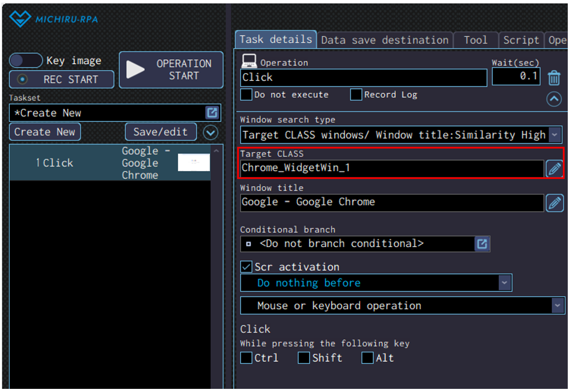570x392 pixels.
Task: Check the Do not execute box
Action: click(x=246, y=95)
